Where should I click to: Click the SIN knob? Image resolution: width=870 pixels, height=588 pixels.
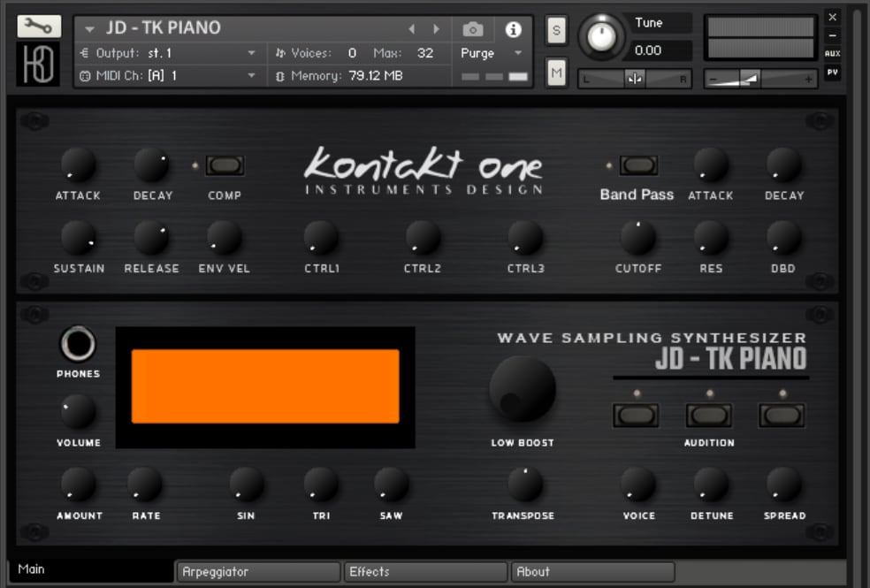tap(247, 485)
